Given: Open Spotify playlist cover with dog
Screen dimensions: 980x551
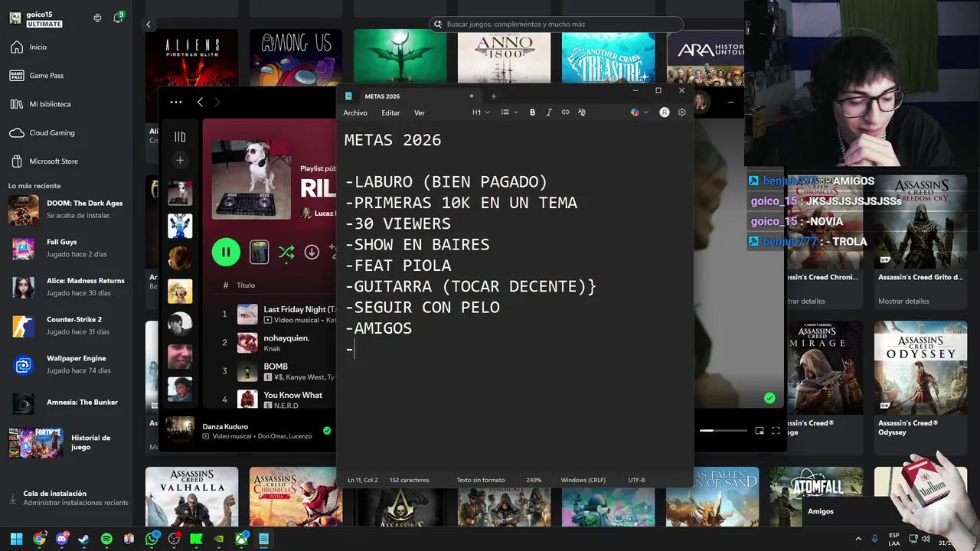Looking at the screenshot, I should tap(251, 180).
